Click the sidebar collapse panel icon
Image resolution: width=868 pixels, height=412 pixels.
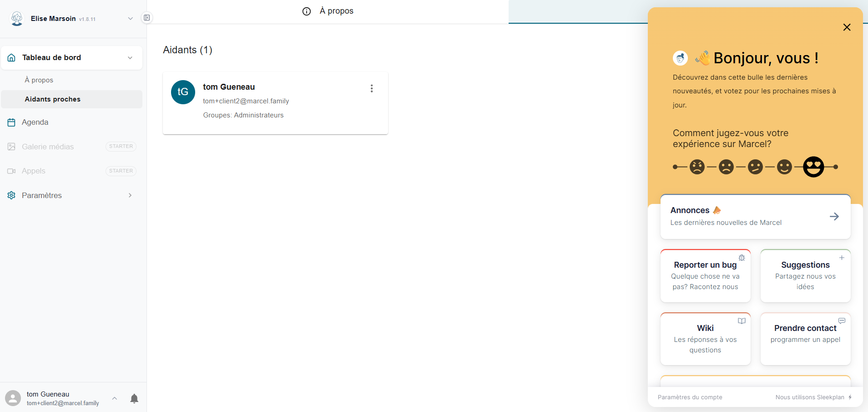147,18
